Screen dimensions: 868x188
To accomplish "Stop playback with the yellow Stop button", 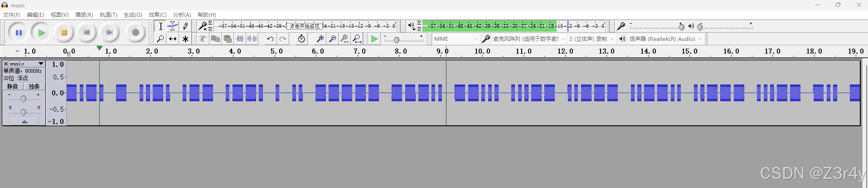I will point(64,33).
